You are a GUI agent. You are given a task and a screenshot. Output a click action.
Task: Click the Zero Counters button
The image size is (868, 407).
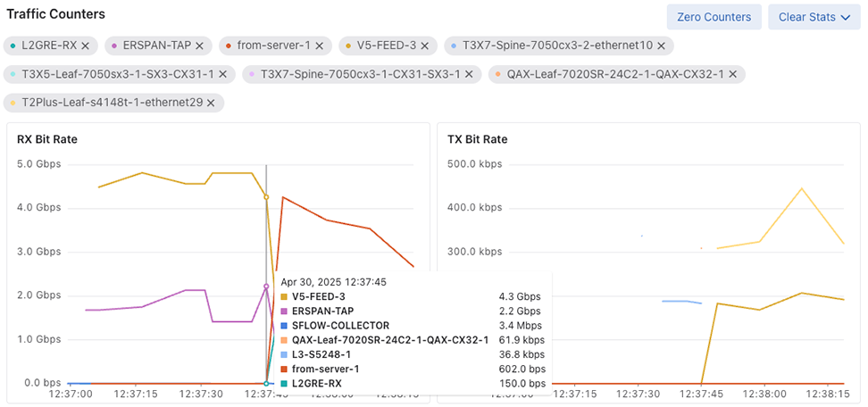tap(714, 17)
